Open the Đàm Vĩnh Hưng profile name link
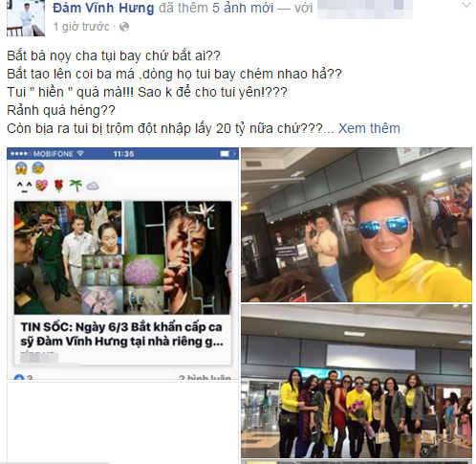 coord(103,8)
